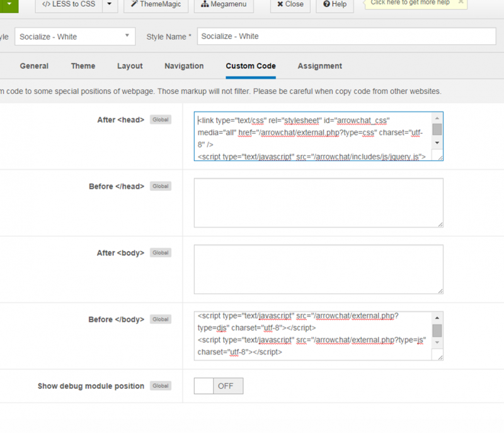
Task: Open the Assignment tab
Action: (x=320, y=66)
